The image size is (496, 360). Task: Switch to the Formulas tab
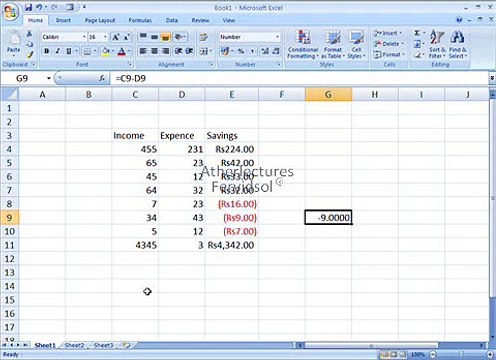[x=140, y=20]
